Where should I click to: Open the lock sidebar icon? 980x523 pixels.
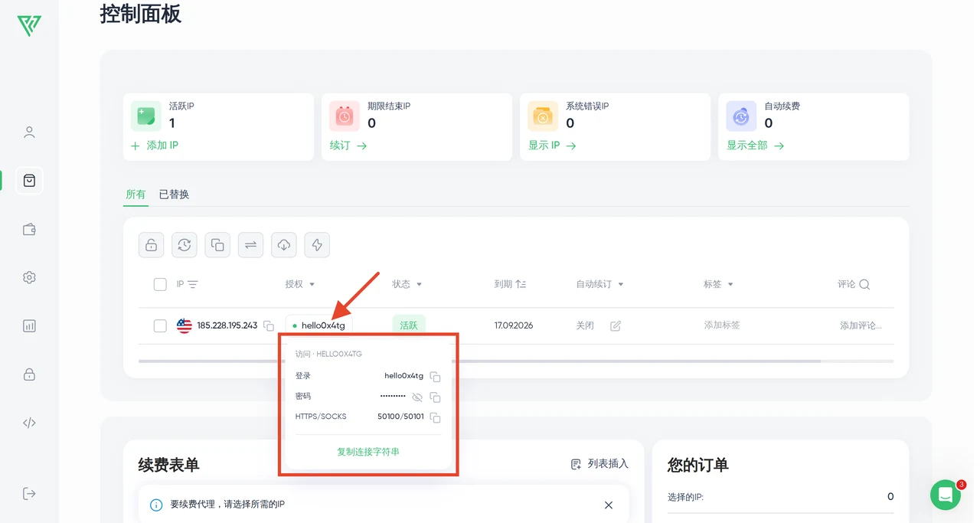coord(29,374)
